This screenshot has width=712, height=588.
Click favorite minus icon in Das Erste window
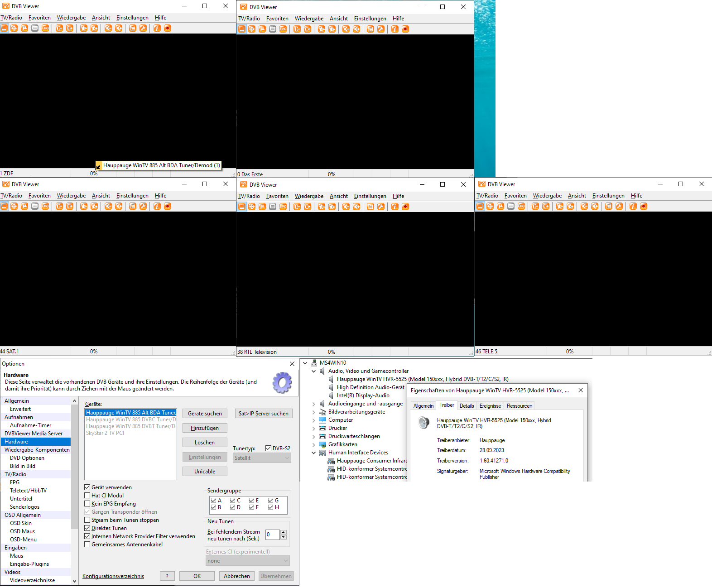pyautogui.click(x=322, y=29)
